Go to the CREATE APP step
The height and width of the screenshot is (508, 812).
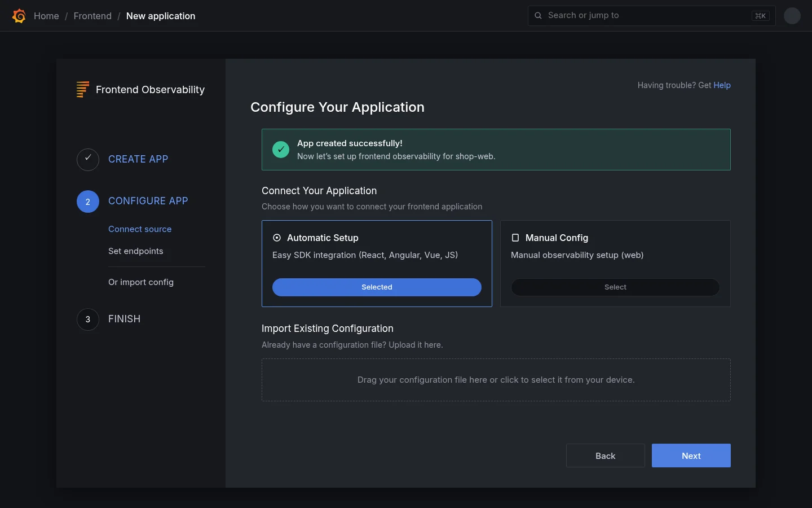coord(138,159)
